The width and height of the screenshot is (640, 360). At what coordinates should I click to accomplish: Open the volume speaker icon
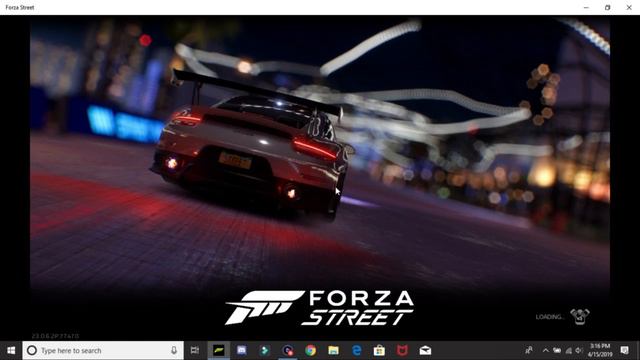point(579,350)
